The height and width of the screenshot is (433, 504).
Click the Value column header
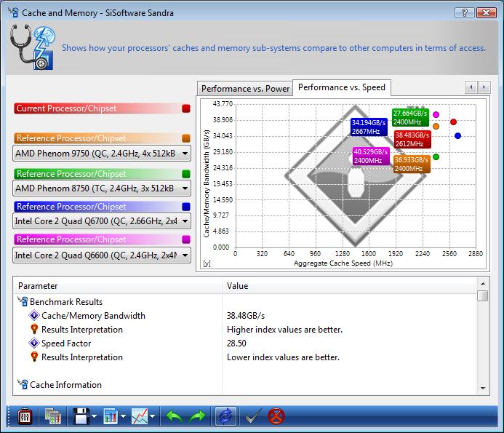[349, 286]
